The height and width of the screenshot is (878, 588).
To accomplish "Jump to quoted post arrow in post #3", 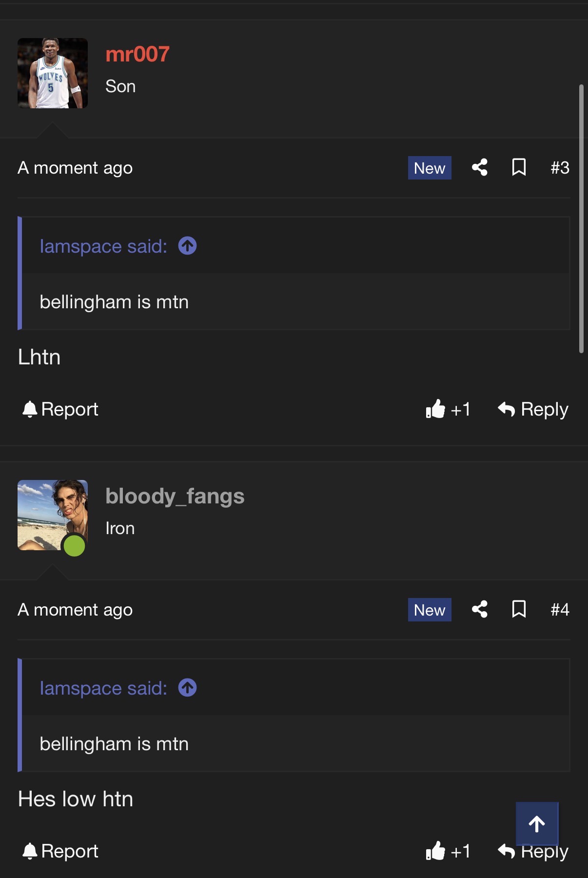I will tap(188, 246).
